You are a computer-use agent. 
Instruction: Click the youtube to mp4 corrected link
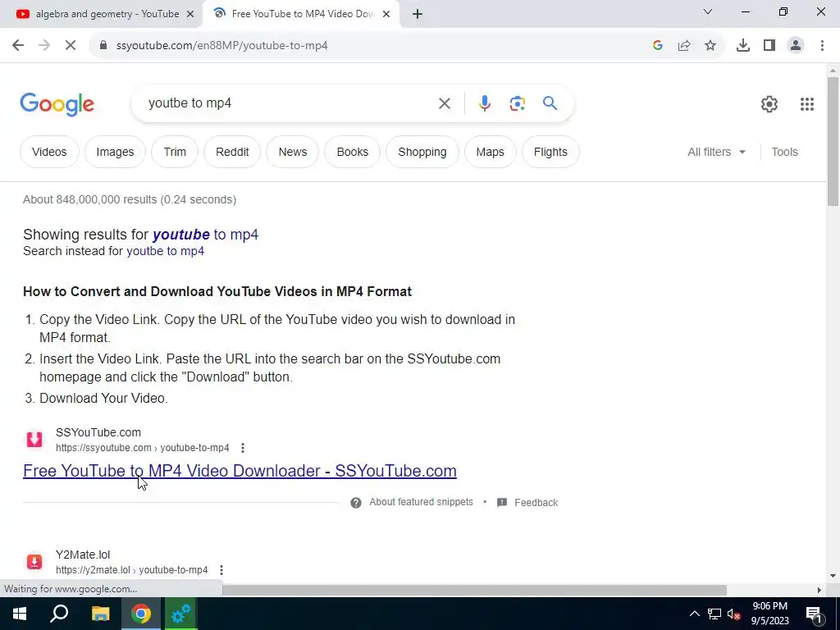205,235
